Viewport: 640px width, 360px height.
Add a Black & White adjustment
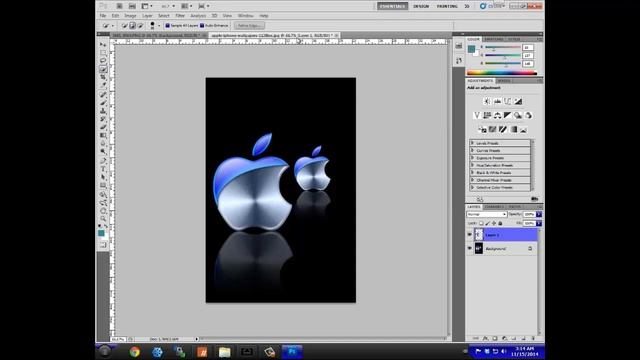(507, 116)
